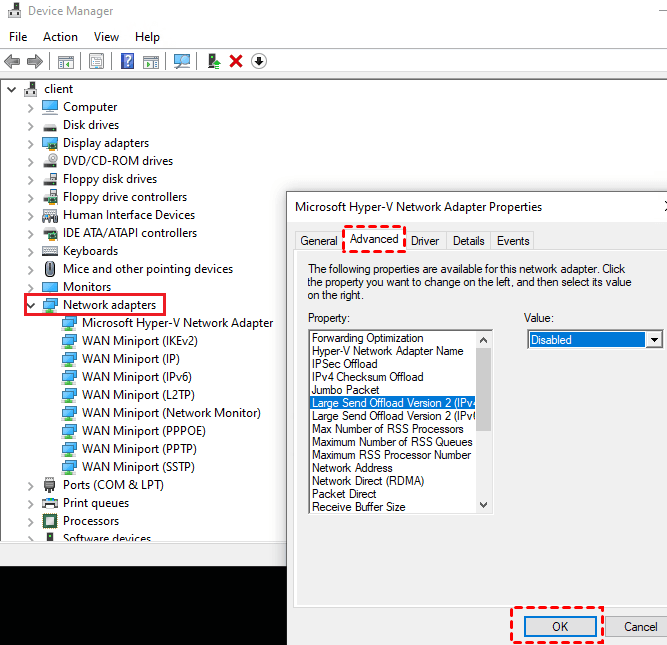This screenshot has width=667, height=645.
Task: Open the blue Help question-mark icon
Action: coord(128,61)
